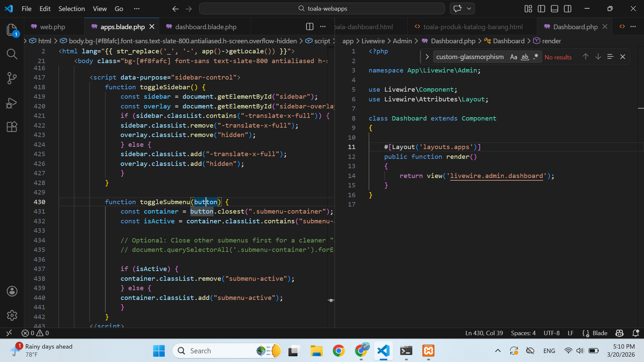
Task: Expand the replace field in find widget
Action: (427, 57)
